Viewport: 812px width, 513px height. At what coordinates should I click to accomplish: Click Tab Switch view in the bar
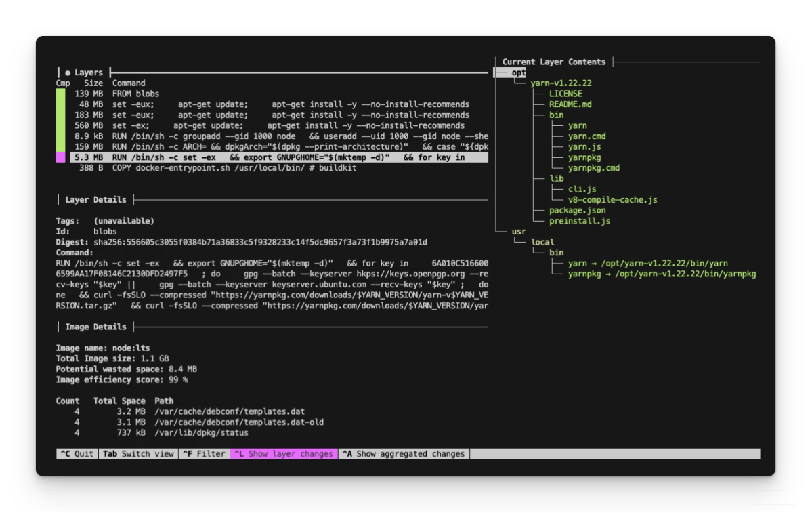[138, 454]
